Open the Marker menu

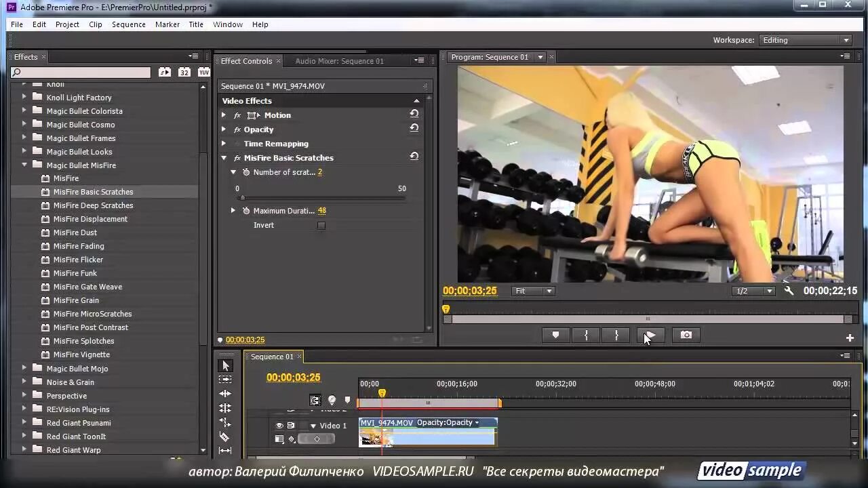click(167, 24)
